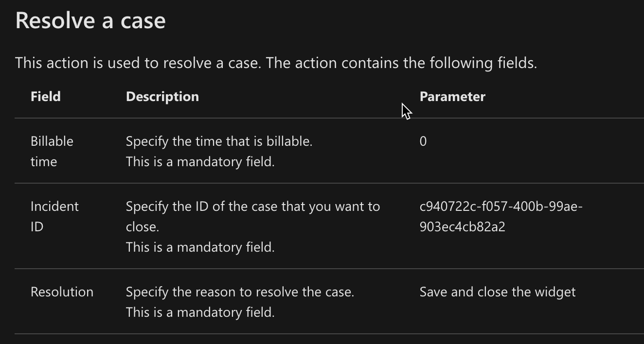Click the mandatory field note under Resolution
The height and width of the screenshot is (344, 644).
(x=200, y=312)
